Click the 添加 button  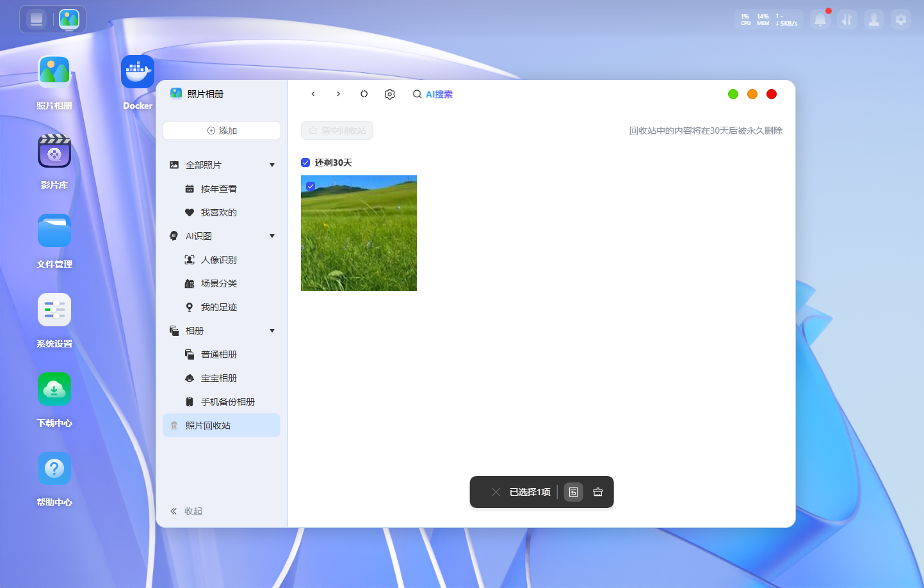[222, 131]
